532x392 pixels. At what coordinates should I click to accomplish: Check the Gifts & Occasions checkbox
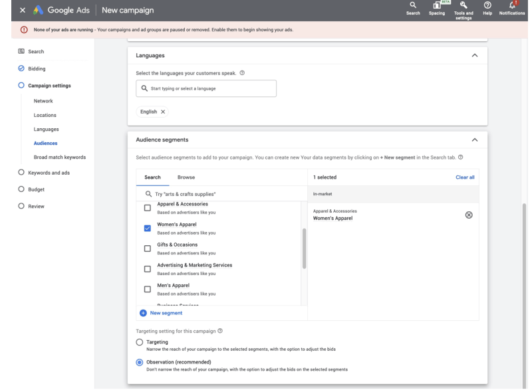tap(147, 248)
